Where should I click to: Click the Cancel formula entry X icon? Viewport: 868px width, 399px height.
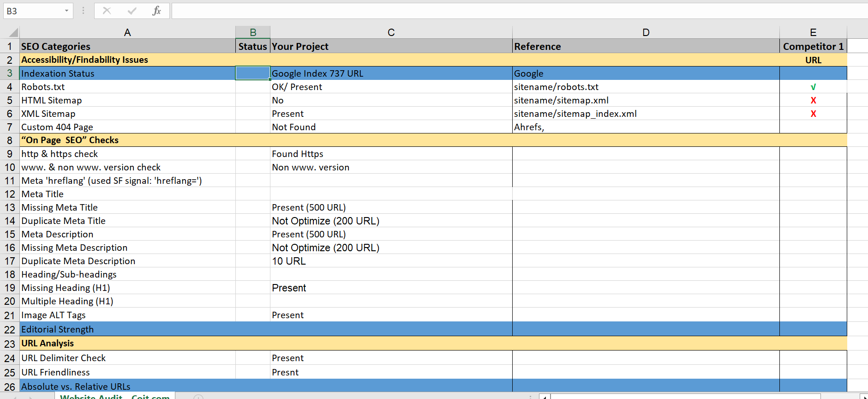(x=107, y=11)
